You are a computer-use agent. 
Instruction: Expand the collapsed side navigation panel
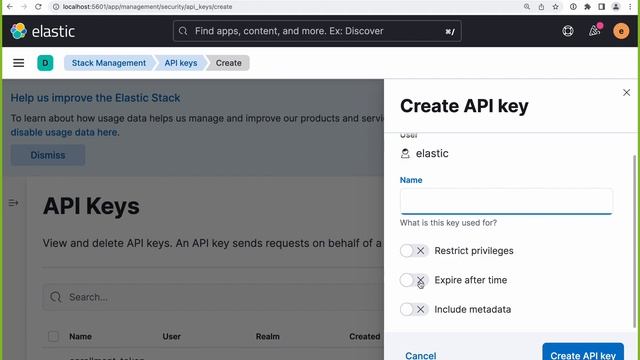point(13,202)
